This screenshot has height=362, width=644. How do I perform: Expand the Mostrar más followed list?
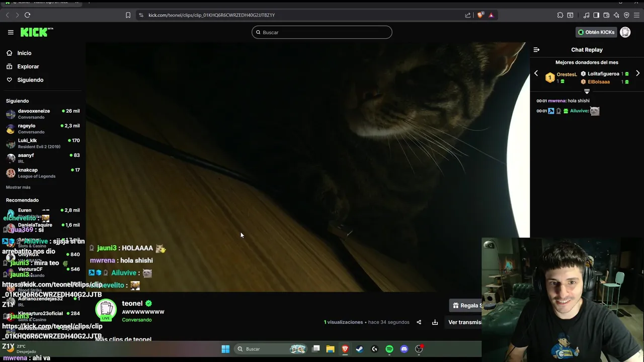pos(18,187)
